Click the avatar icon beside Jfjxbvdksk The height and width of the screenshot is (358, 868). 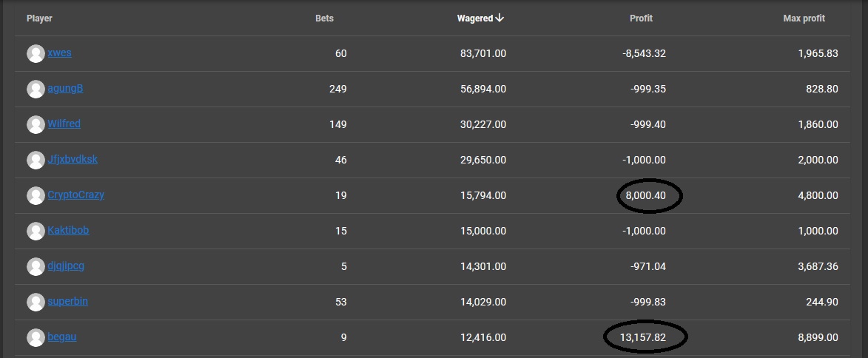(x=36, y=160)
